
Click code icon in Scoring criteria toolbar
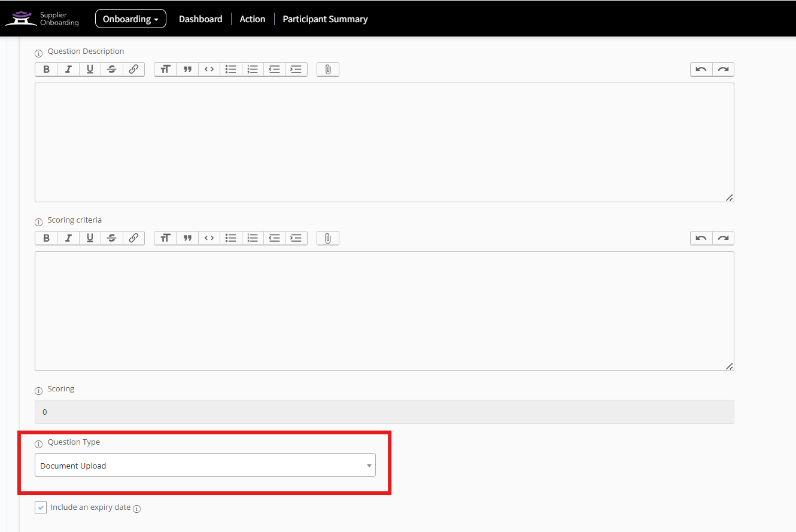(x=209, y=238)
